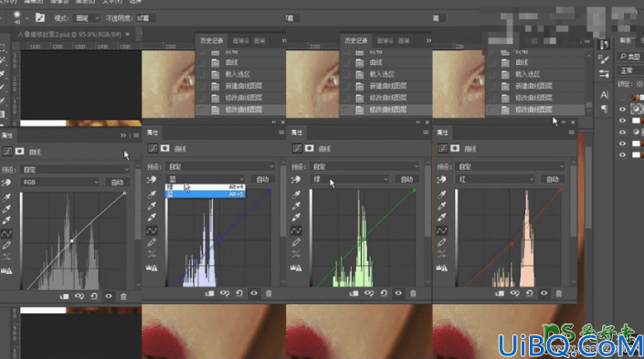644x359 pixels.
Task: Delete adjustment via trash in RGB curves panel
Action: 123,296
